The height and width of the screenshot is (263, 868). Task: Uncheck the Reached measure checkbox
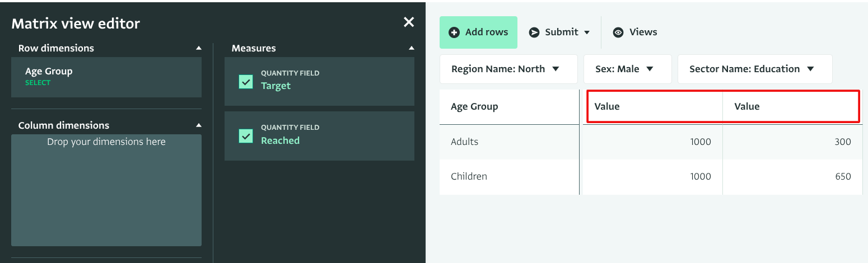click(246, 136)
